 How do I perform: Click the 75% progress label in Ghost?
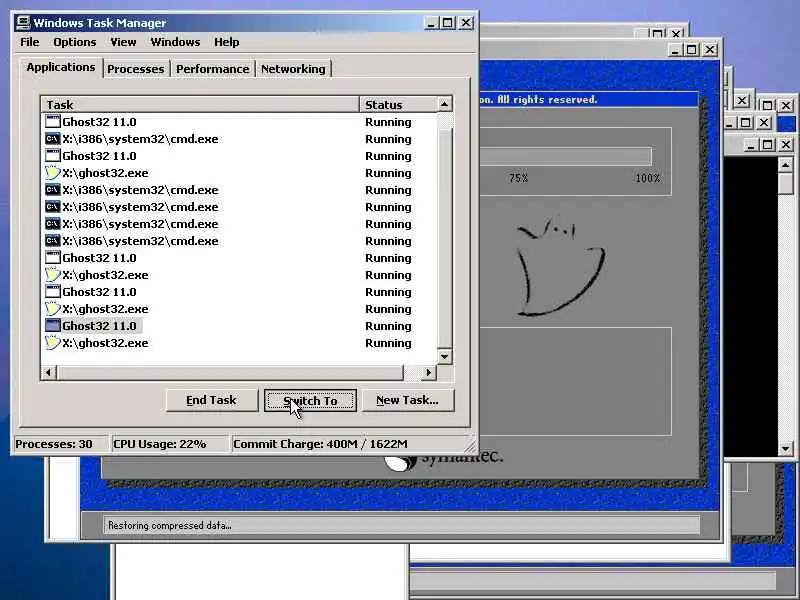click(518, 178)
